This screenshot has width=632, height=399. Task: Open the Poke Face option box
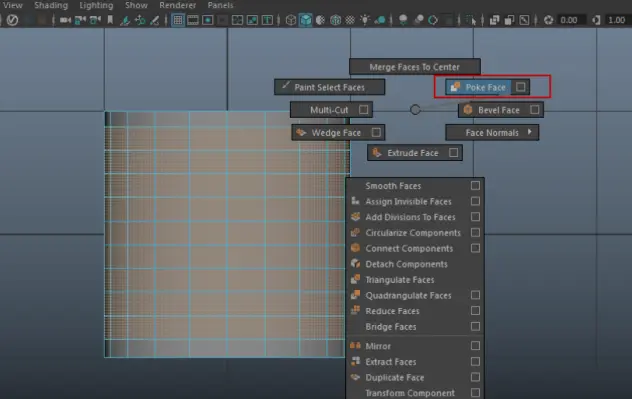pos(521,87)
